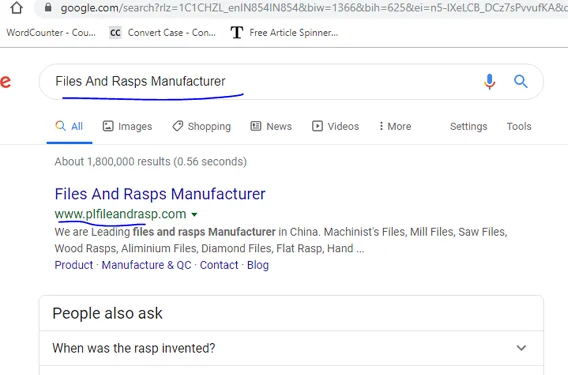This screenshot has height=375, width=568.
Task: Expand 'When was the rasp invented?' question
Action: (291, 348)
